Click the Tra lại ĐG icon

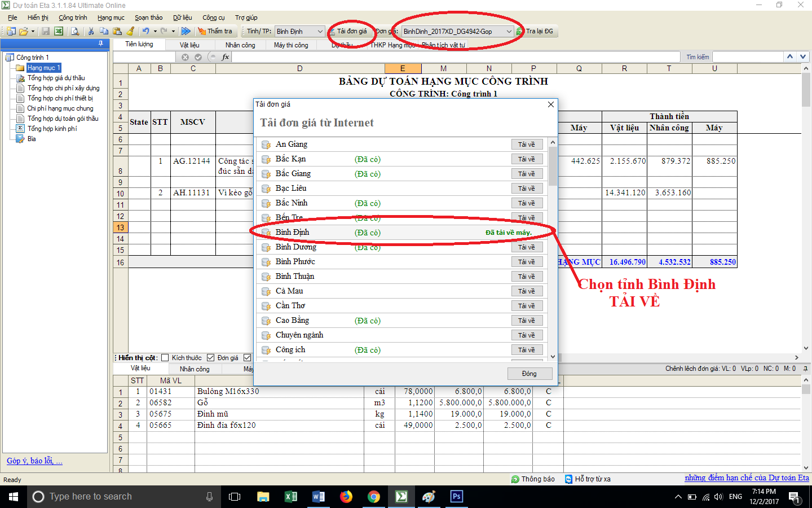pos(519,32)
